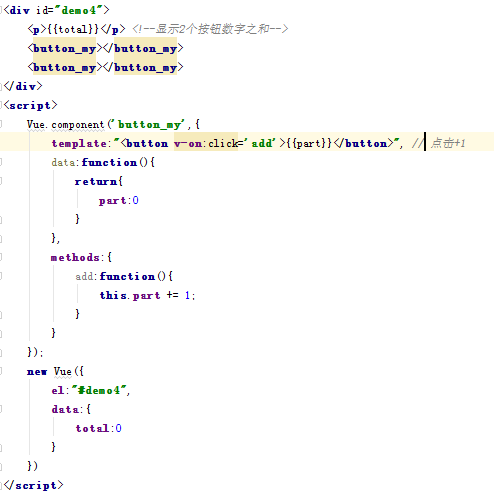The height and width of the screenshot is (498, 494).
Task: Select the 'add' handler value in the template
Action: 262,144
